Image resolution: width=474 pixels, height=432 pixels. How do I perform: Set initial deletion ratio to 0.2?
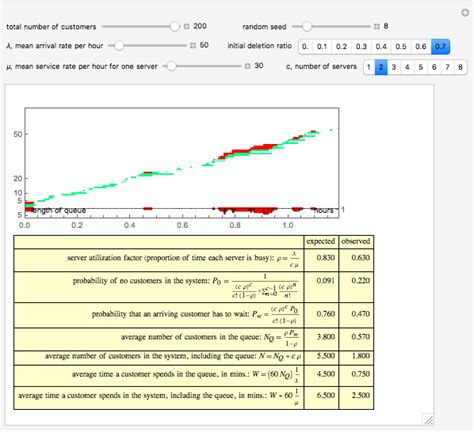(341, 47)
